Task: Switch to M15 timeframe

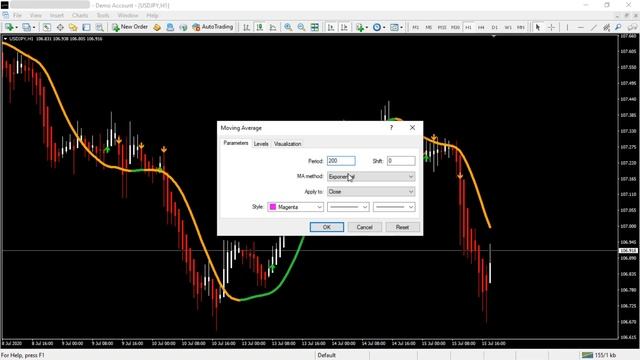Action: coord(442,27)
